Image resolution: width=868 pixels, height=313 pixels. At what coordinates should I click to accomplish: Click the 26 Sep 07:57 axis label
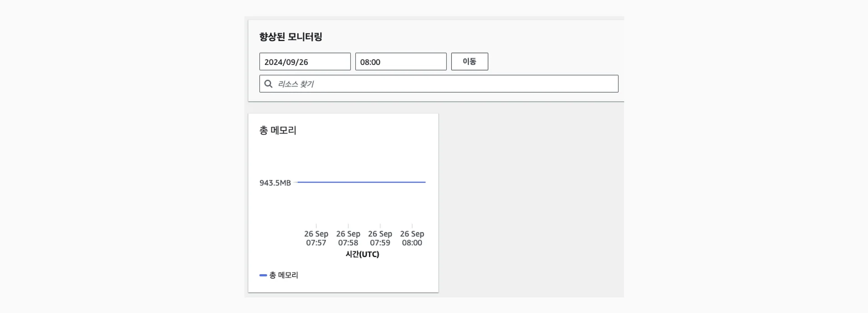tap(316, 238)
